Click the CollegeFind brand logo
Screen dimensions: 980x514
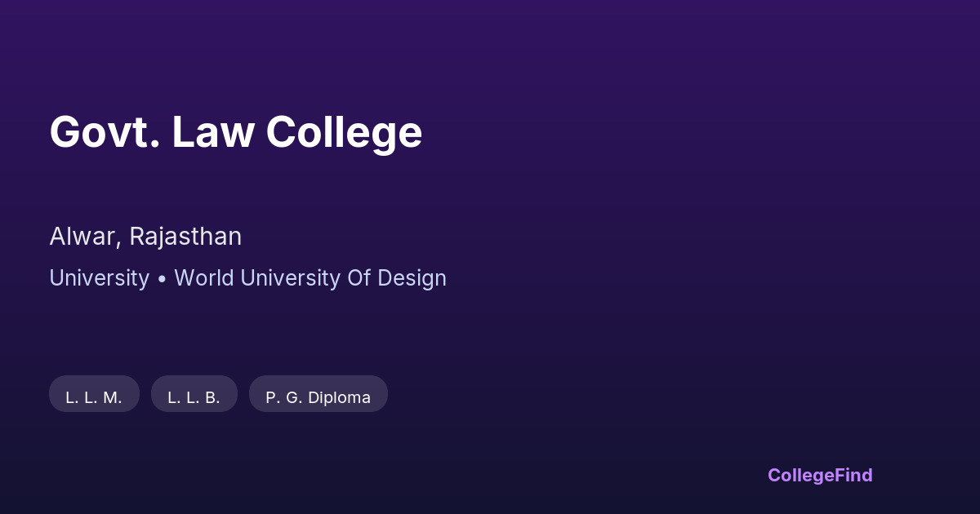820,475
